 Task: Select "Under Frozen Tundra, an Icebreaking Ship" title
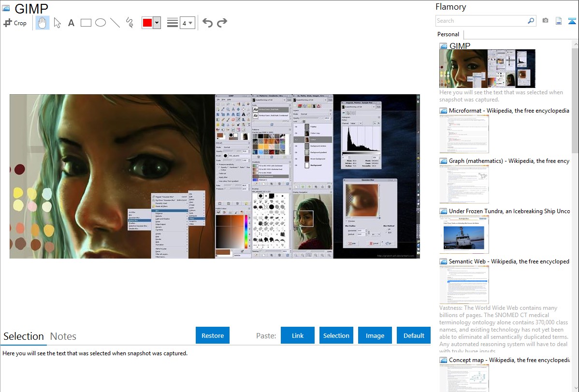(x=509, y=211)
